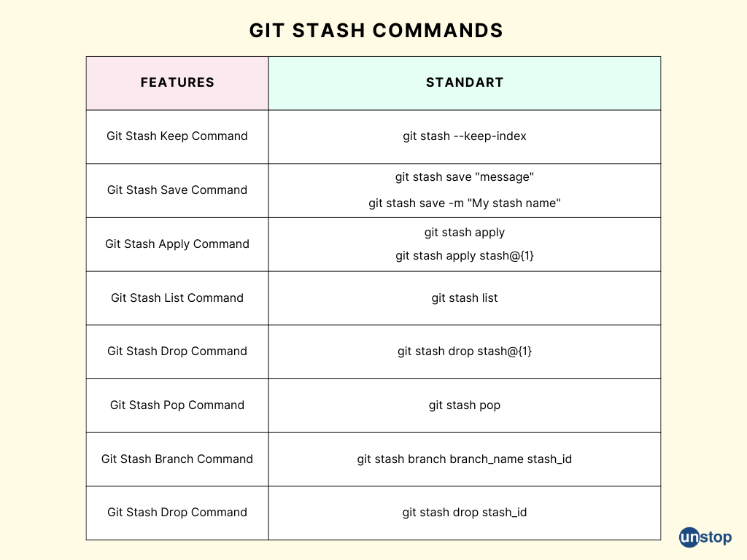Click the git stash drop stash_id command
This screenshot has width=747, height=560.
tap(465, 513)
